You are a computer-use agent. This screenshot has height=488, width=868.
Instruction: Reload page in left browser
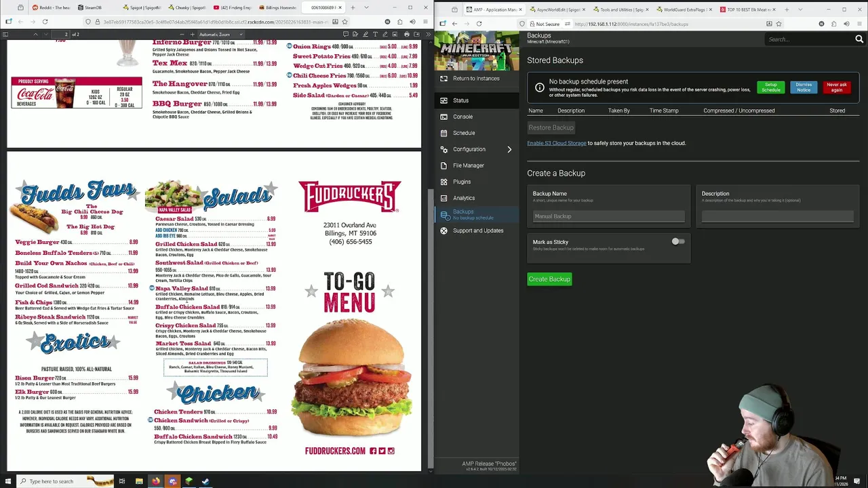coord(45,22)
